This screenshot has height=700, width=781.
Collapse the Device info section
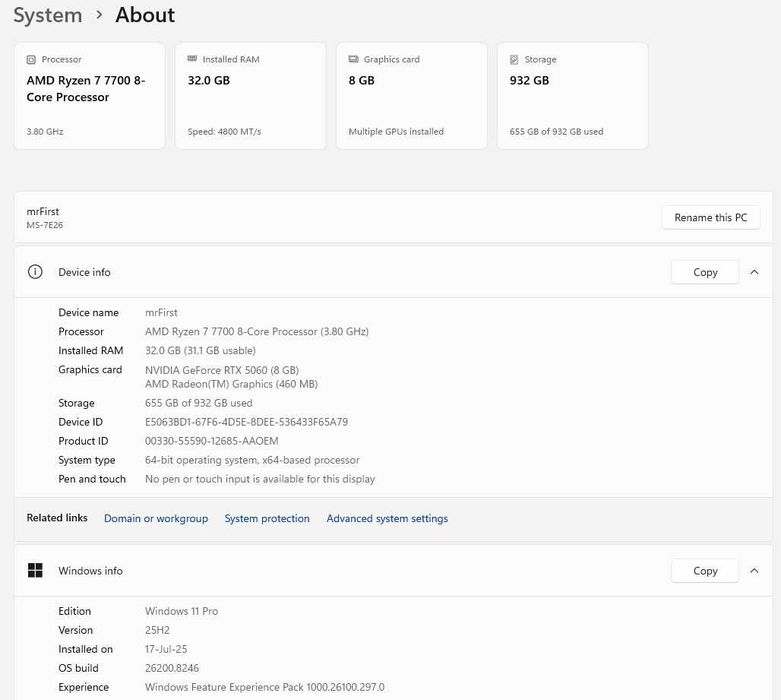(754, 272)
